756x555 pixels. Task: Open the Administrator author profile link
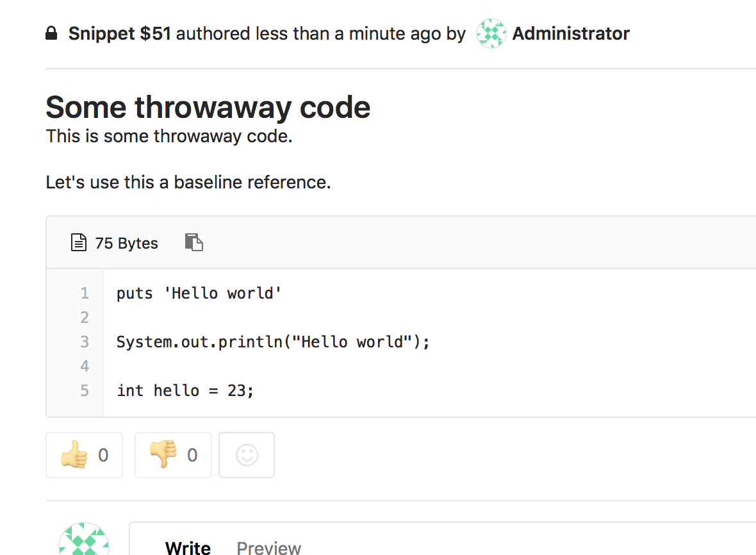click(x=571, y=34)
